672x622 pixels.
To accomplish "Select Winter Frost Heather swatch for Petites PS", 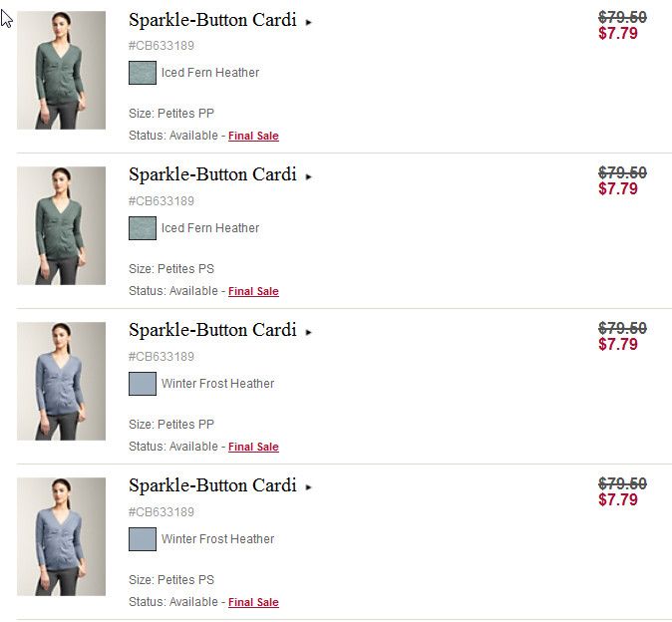I will [143, 539].
